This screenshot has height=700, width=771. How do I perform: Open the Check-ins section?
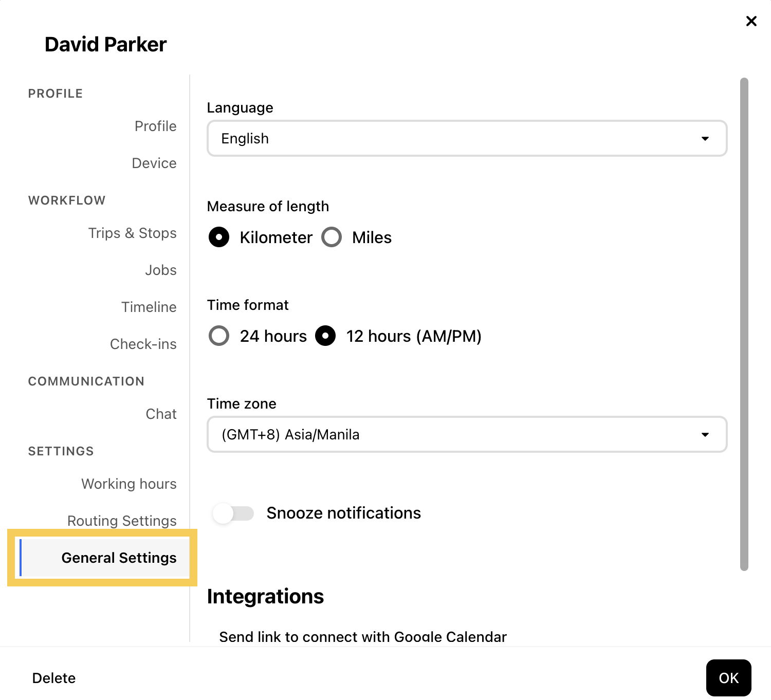point(143,344)
